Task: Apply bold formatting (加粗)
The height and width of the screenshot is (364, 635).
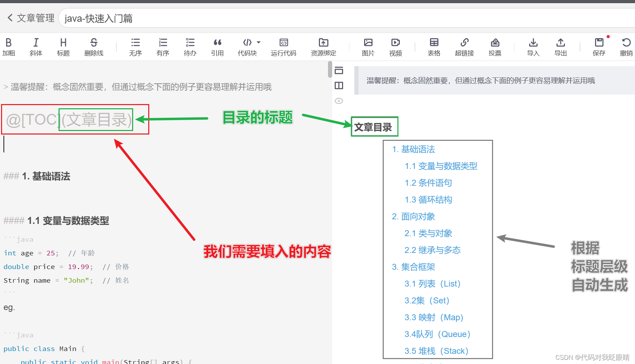Action: click(x=9, y=47)
